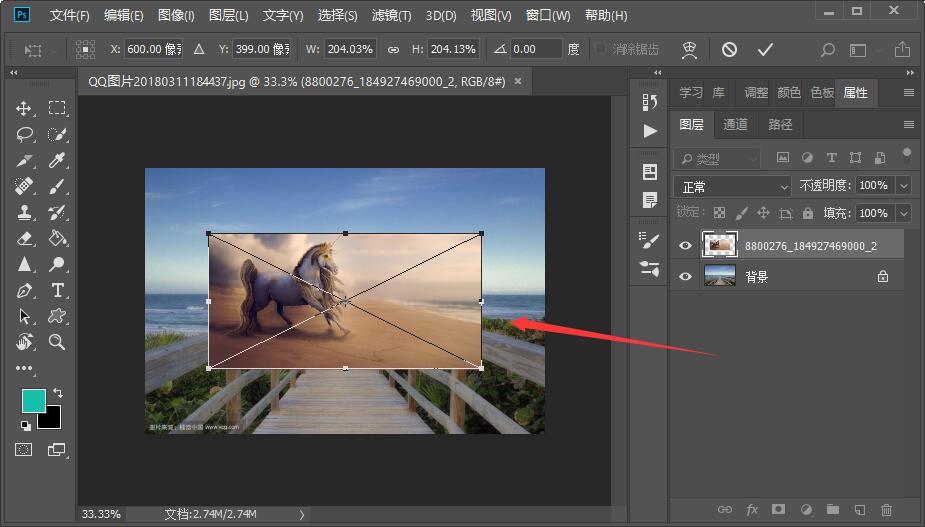Select the History Brush tool
The width and height of the screenshot is (925, 527).
(x=57, y=212)
